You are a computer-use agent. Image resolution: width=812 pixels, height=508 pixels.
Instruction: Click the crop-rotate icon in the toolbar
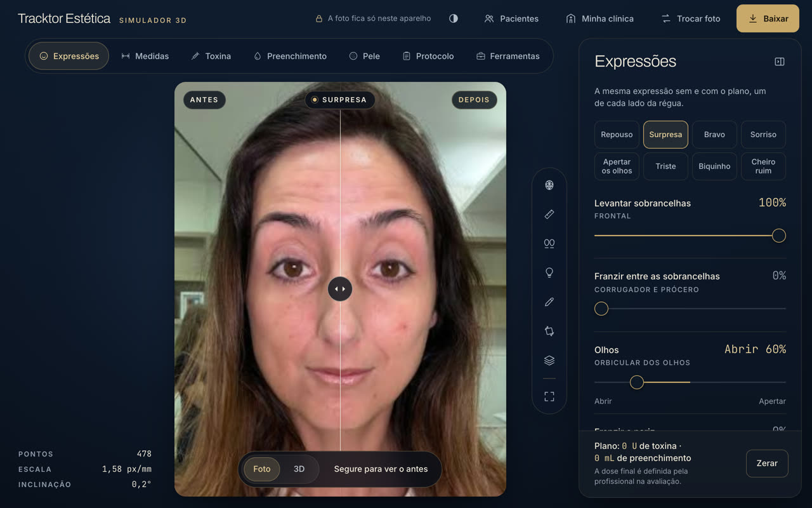click(549, 331)
